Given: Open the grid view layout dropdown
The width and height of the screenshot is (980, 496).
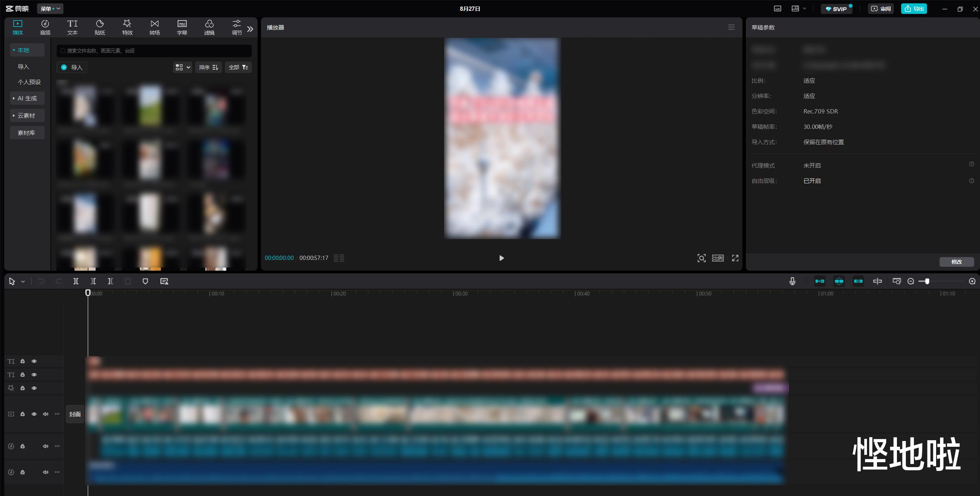Looking at the screenshot, I should point(183,67).
